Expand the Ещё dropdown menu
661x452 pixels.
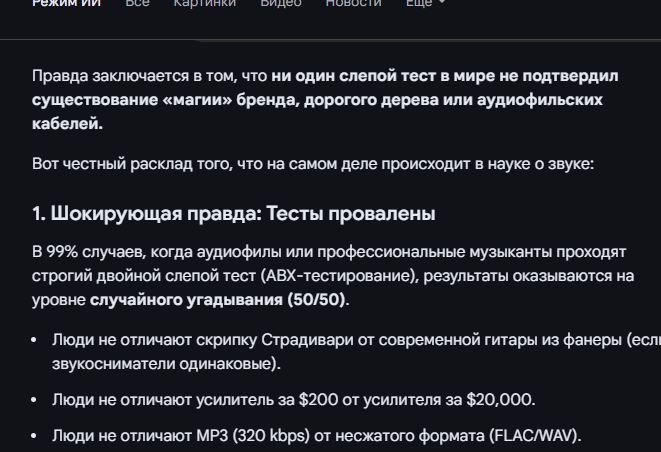(x=426, y=4)
